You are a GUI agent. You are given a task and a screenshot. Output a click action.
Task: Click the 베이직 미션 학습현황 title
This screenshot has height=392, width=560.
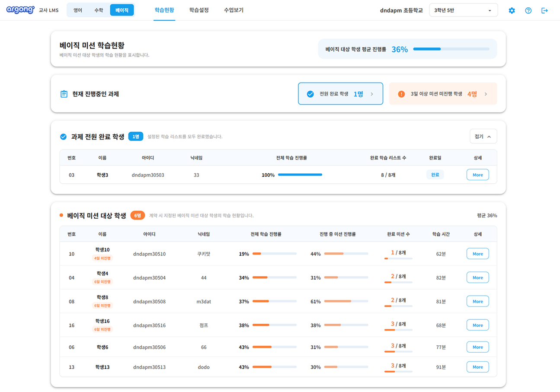(x=92, y=45)
